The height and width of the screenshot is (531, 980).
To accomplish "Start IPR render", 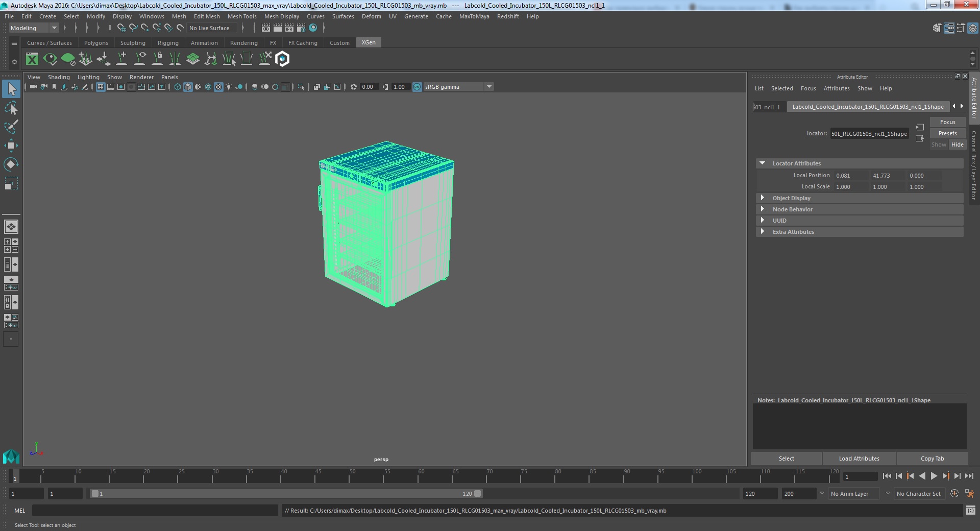I will [289, 28].
